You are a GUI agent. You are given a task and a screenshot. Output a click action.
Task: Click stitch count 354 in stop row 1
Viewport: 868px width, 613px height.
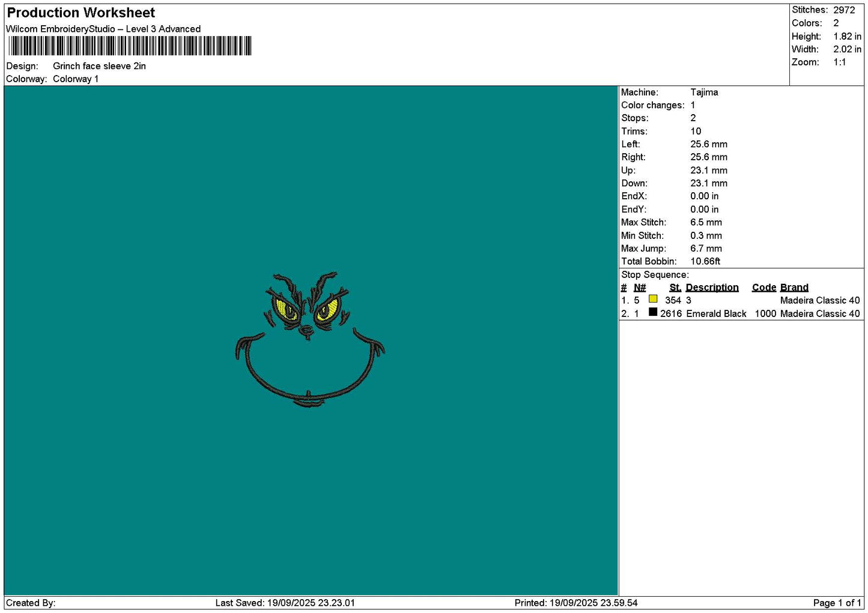673,300
